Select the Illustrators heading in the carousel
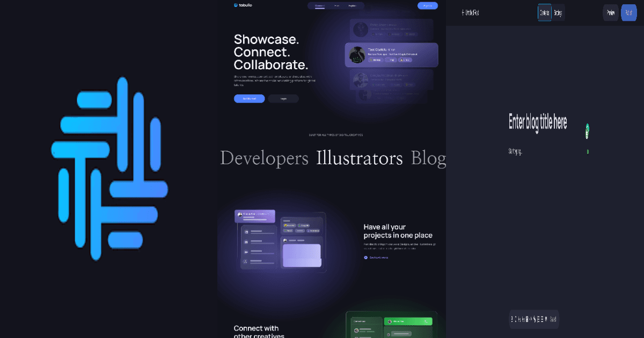 pyautogui.click(x=359, y=158)
